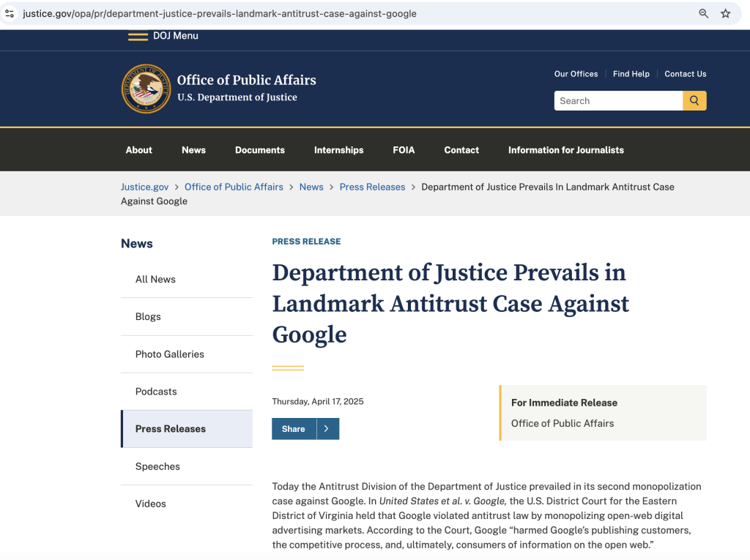Click the DOJ Menu text label
Screen dimensions: 750x560
point(176,36)
